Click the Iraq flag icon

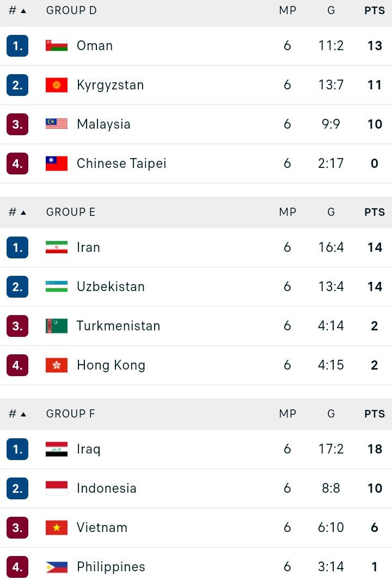(57, 449)
